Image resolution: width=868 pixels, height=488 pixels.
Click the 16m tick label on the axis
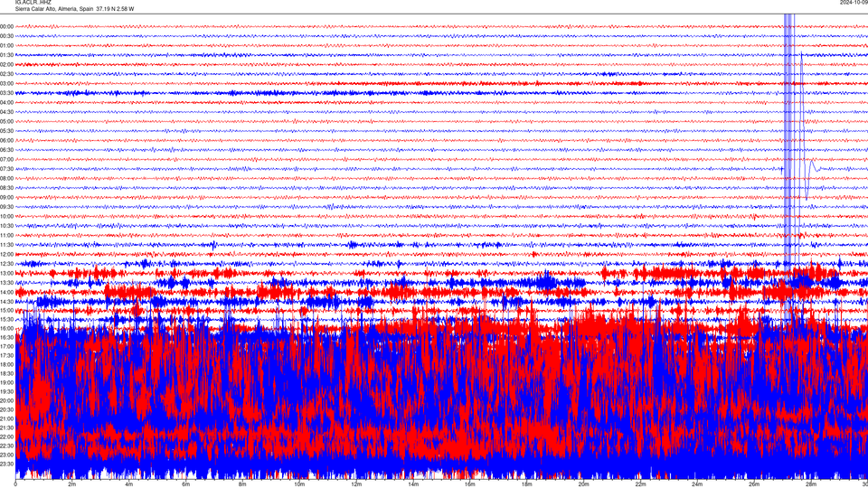point(470,484)
